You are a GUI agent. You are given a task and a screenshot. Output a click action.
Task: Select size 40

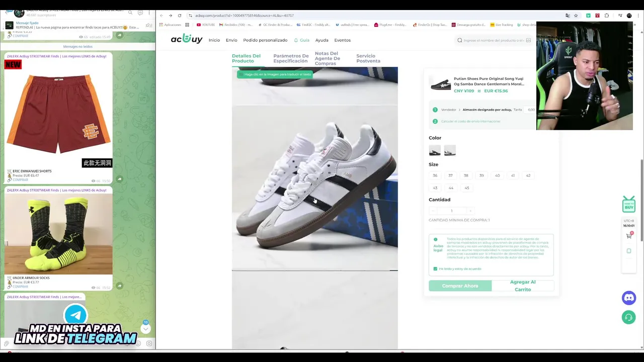tap(497, 175)
